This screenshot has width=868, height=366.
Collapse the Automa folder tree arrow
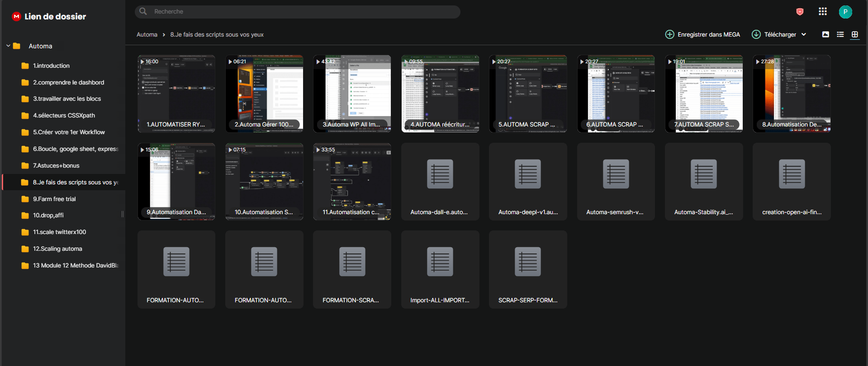click(x=8, y=46)
